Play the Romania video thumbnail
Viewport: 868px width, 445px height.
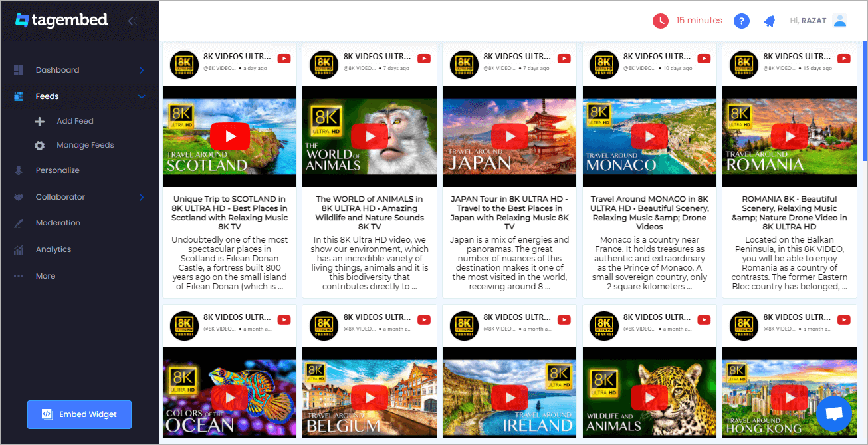pyautogui.click(x=790, y=136)
